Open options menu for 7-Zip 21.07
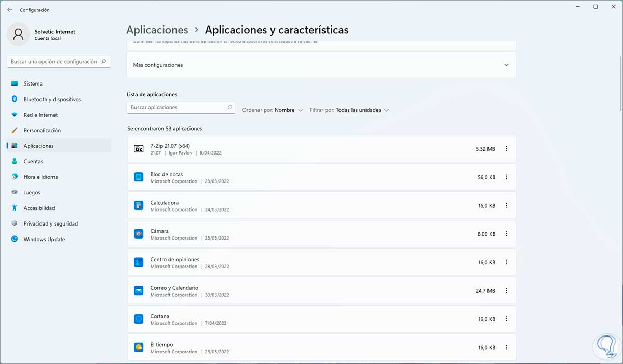Viewport: 623px width, 364px height. point(507,149)
